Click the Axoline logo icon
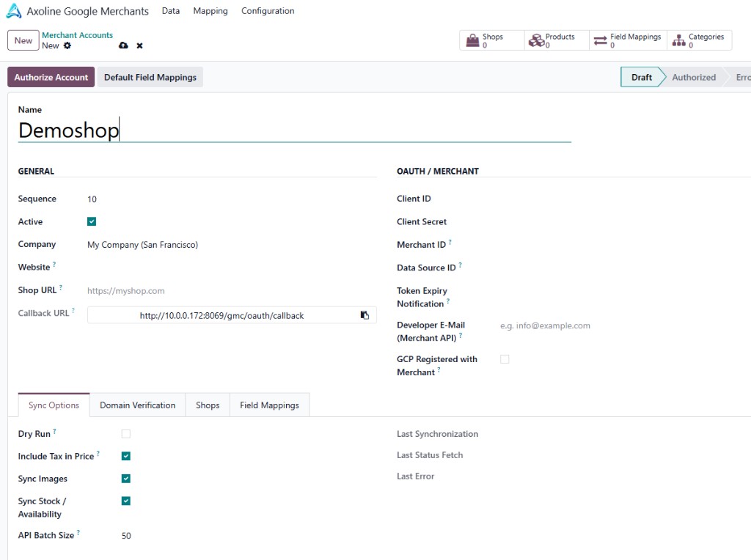The image size is (751, 560). [14, 10]
